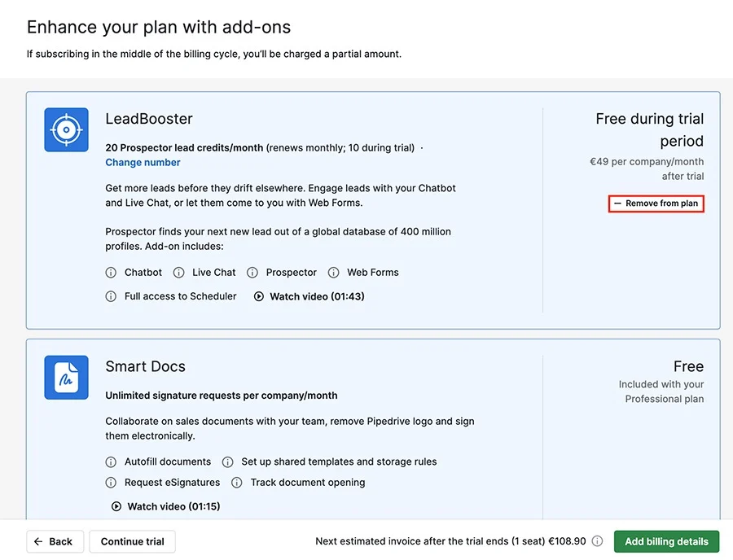Remove LeadBooster from plan
733x560 pixels.
656,203
